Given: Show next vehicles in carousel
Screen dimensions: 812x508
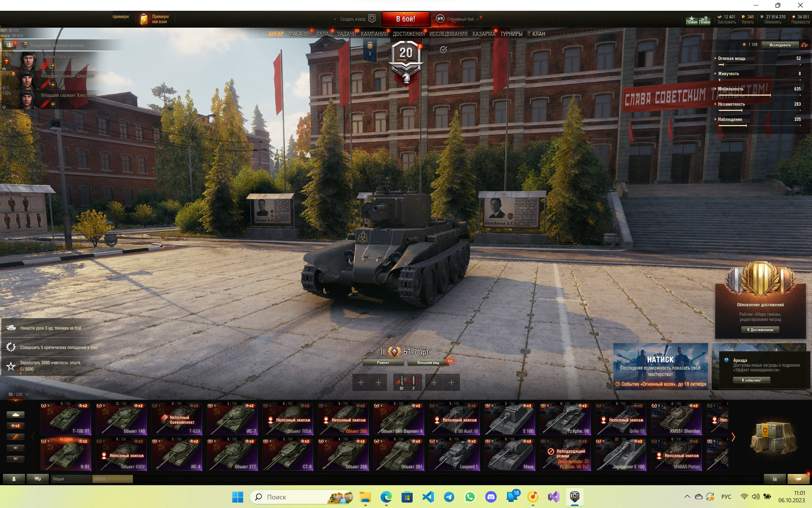Looking at the screenshot, I should click(733, 437).
